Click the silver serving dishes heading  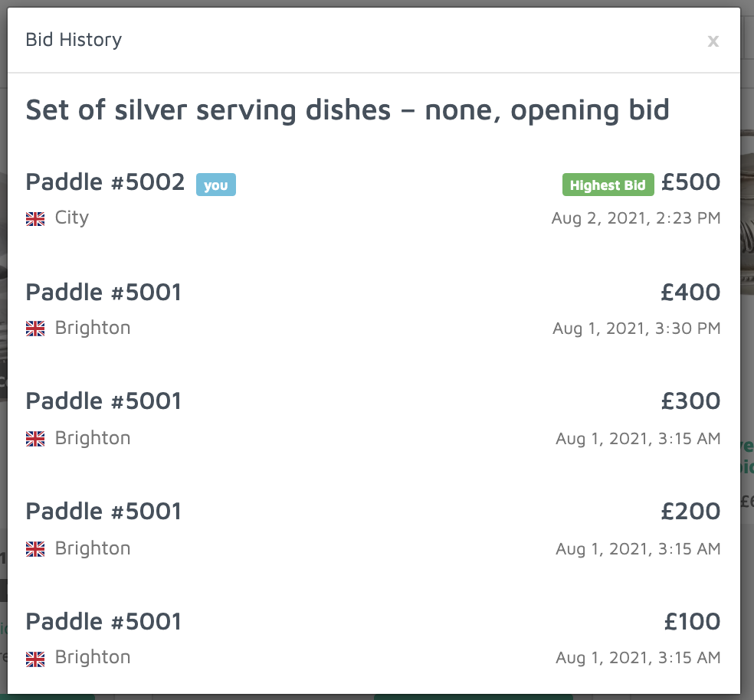click(347, 110)
